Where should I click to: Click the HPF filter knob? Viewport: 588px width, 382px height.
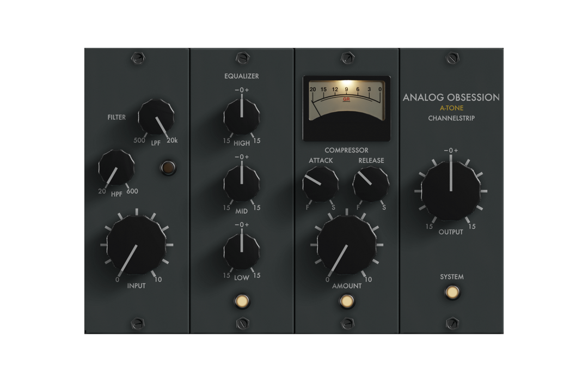(x=117, y=167)
